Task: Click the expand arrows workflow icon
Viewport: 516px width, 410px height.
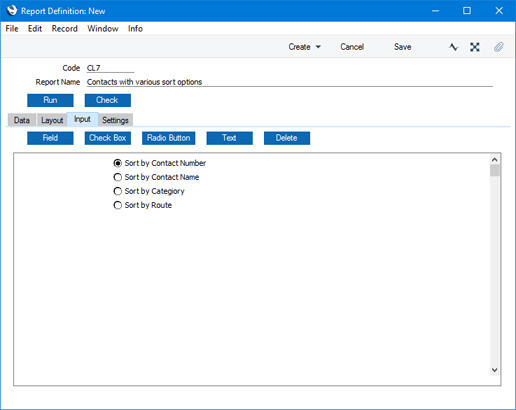Action: (x=475, y=47)
